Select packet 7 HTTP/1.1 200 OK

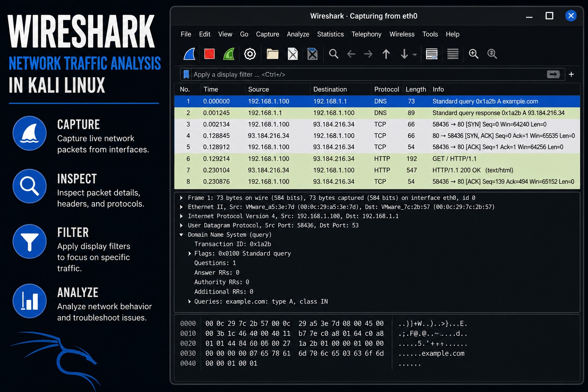(377, 170)
